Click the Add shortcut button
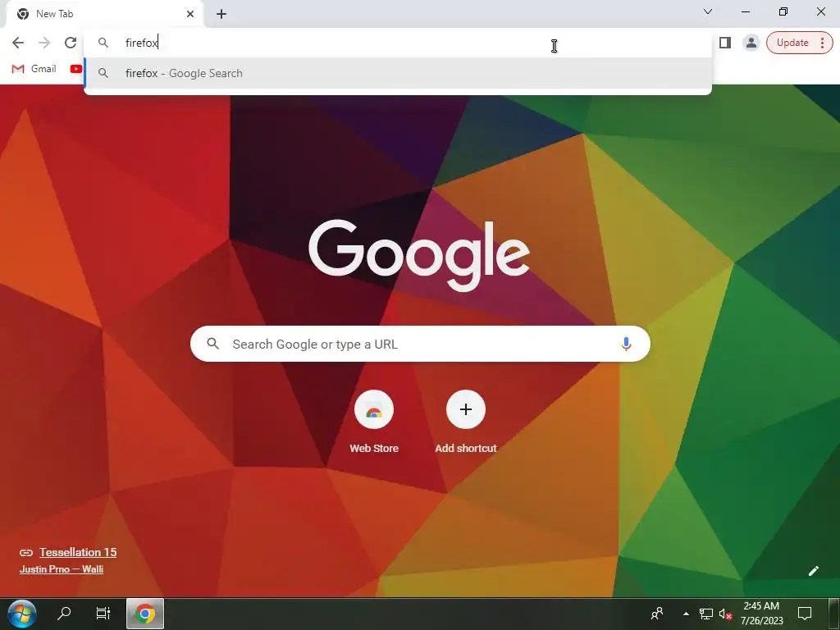The height and width of the screenshot is (630, 840). pos(466,422)
